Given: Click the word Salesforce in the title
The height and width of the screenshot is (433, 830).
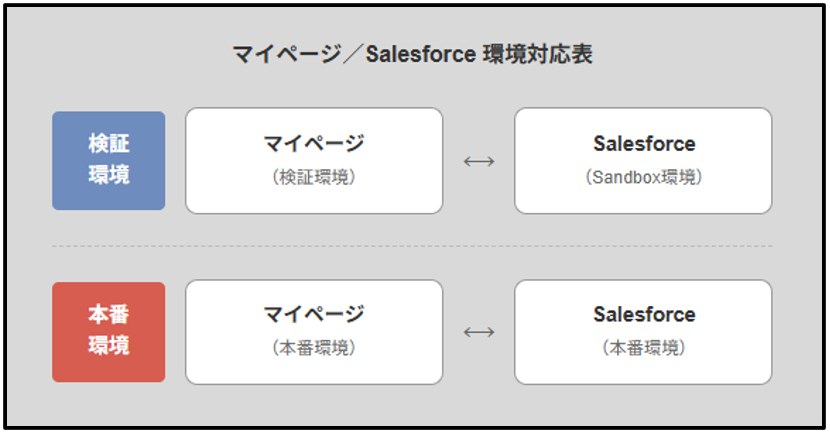Looking at the screenshot, I should [421, 54].
